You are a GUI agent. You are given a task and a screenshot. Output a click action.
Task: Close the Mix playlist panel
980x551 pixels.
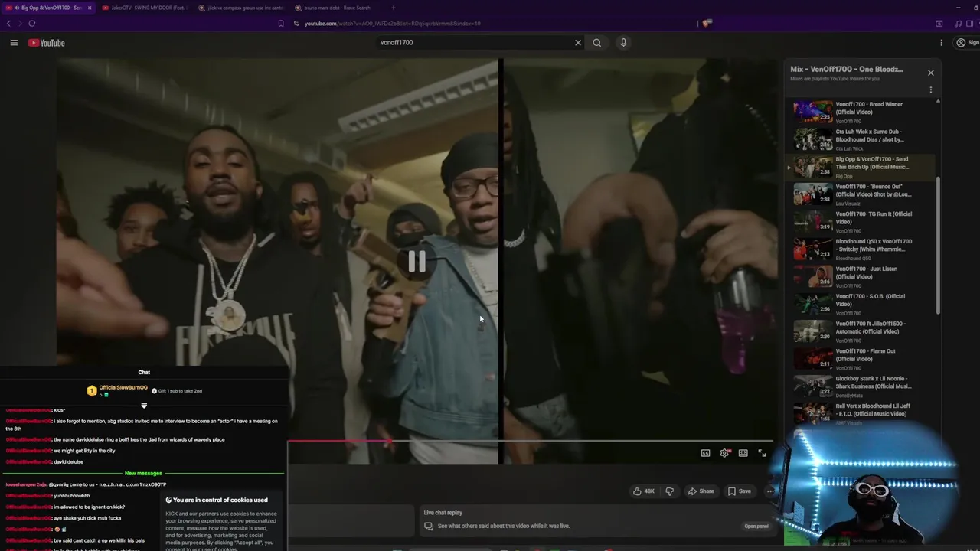coord(931,73)
